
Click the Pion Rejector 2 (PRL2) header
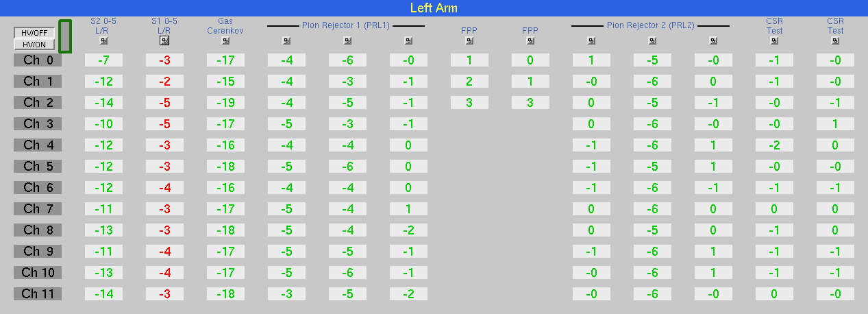tap(651, 25)
